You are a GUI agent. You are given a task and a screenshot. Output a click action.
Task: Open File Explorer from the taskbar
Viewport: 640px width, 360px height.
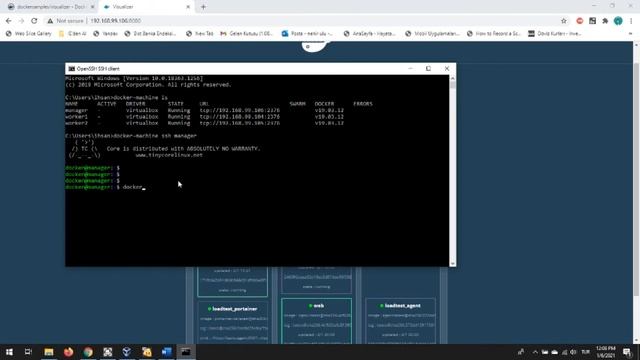pyautogui.click(x=49, y=352)
